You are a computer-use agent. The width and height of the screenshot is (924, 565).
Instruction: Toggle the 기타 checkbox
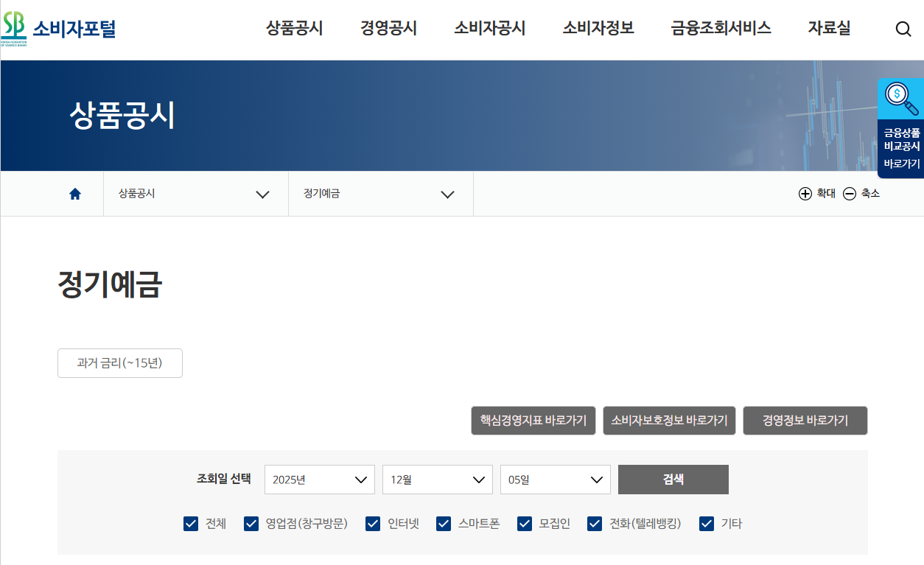pos(707,524)
